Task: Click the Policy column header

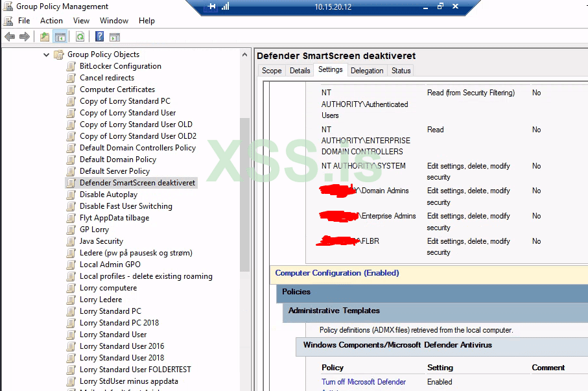Action: point(333,368)
